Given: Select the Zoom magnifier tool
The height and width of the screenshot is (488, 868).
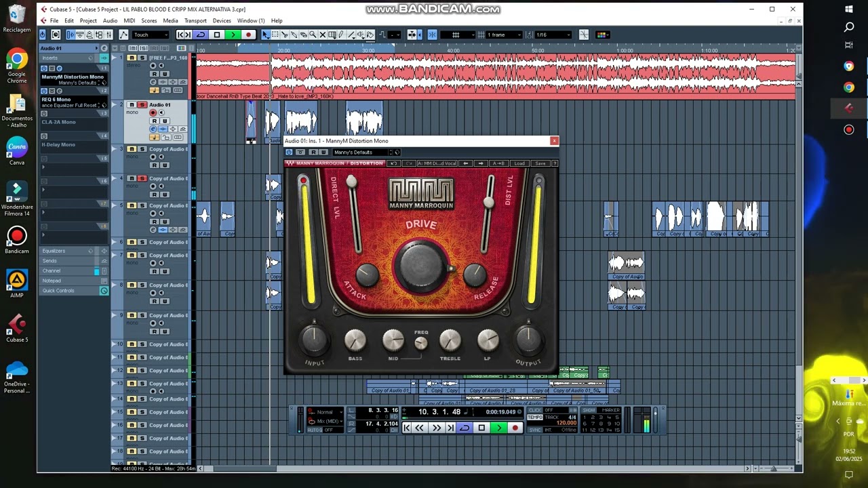Looking at the screenshot, I should [313, 35].
